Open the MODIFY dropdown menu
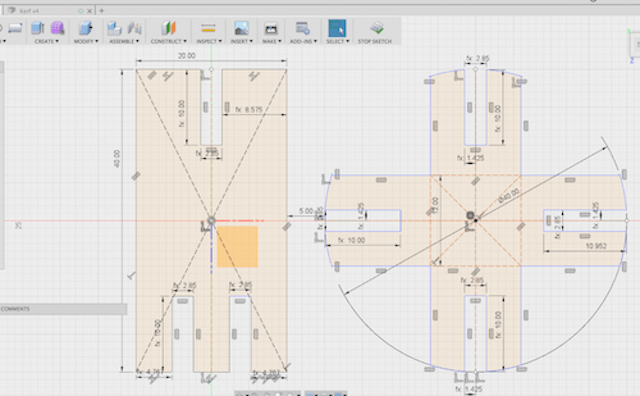 [86, 41]
